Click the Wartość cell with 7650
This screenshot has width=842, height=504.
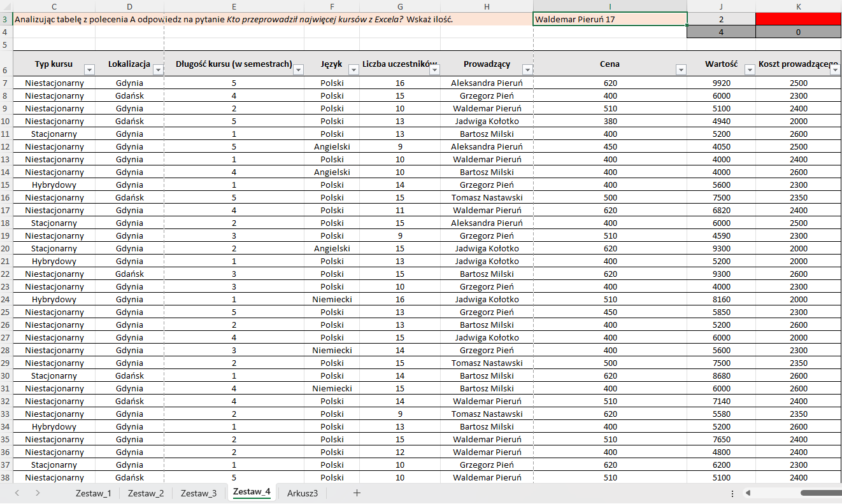click(x=721, y=439)
